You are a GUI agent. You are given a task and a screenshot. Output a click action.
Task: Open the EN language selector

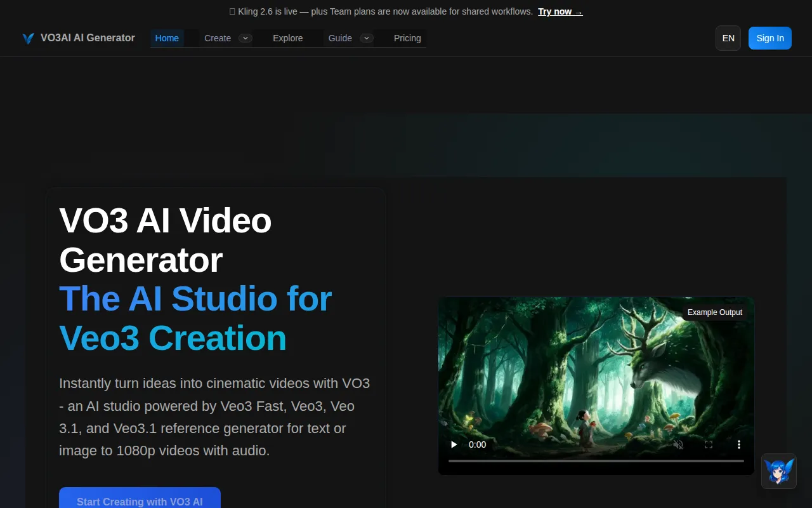(x=728, y=38)
